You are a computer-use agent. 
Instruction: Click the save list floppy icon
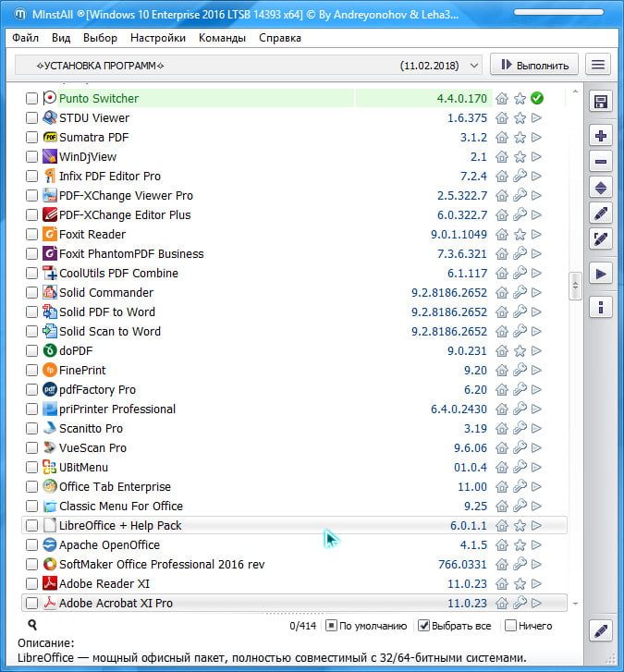[x=601, y=102]
